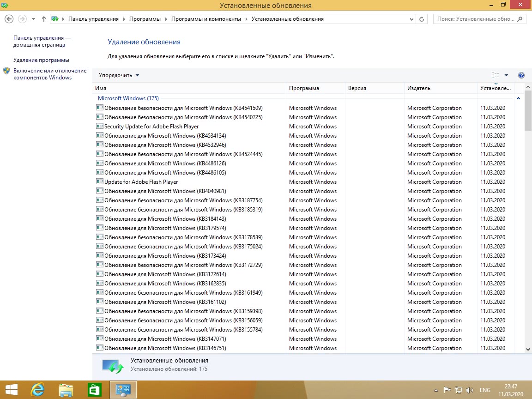Select the KB4541509 security update row
The height and width of the screenshot is (399, 532).
[x=183, y=108]
